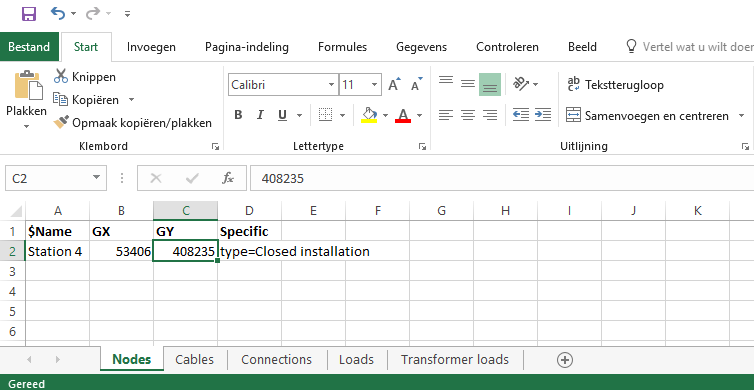This screenshot has height=390, width=754.
Task: Open the borders dropdown arrow
Action: tap(342, 115)
